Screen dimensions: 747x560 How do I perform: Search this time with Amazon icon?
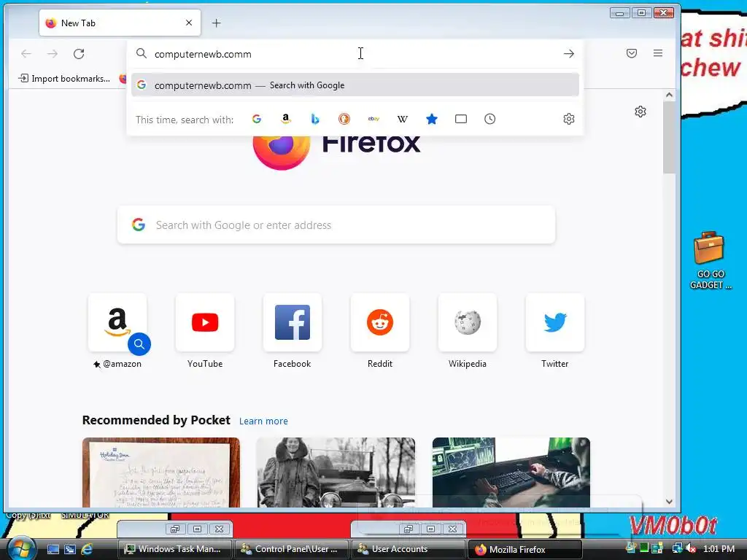point(286,119)
